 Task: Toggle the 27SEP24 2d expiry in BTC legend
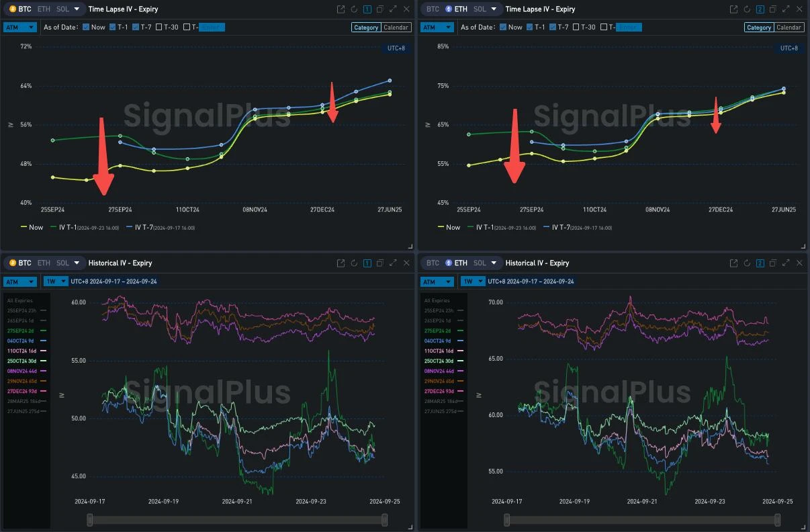[24, 330]
